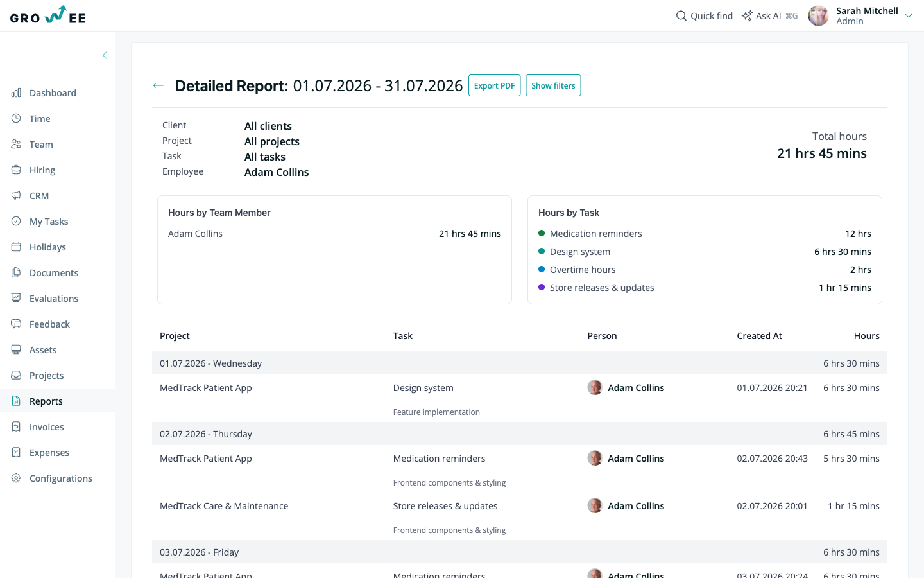Click the Task column header

click(403, 336)
